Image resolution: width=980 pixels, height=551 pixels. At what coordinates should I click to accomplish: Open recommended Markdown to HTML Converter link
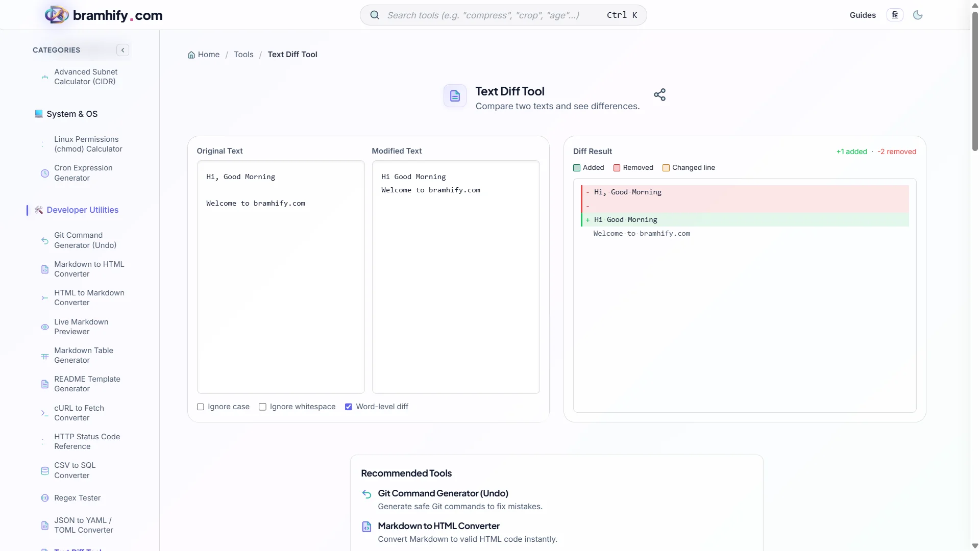coord(438,526)
